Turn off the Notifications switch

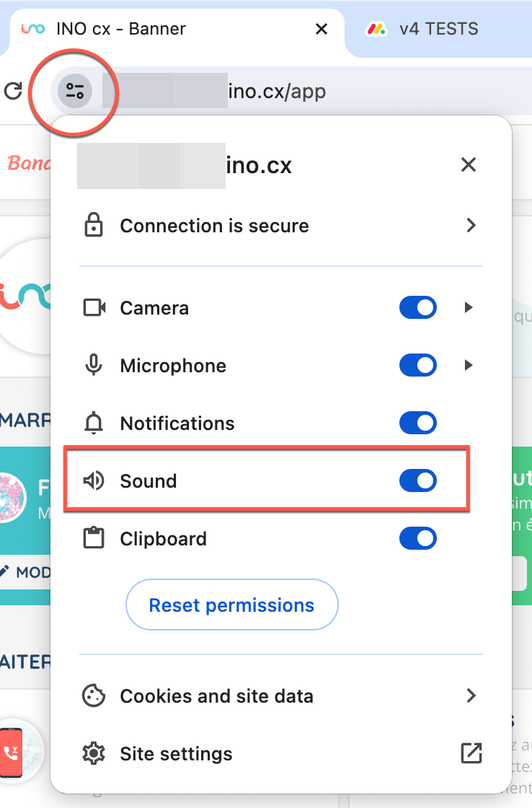point(418,423)
